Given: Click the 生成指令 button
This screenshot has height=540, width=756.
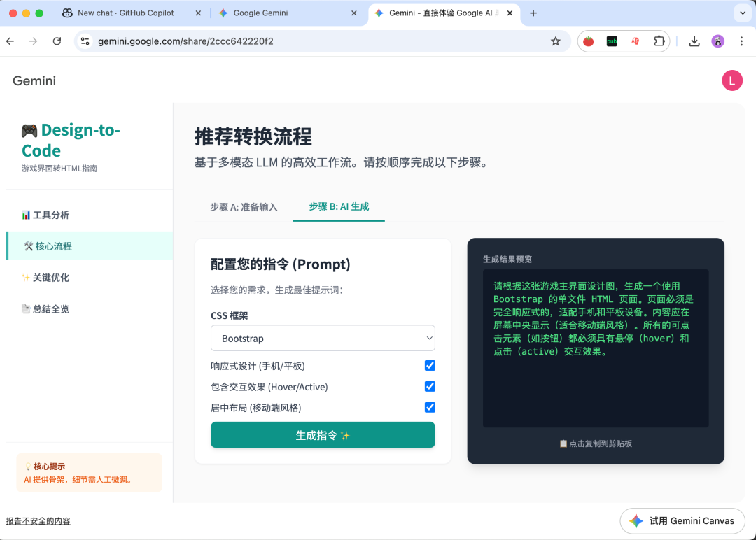Looking at the screenshot, I should (x=323, y=435).
